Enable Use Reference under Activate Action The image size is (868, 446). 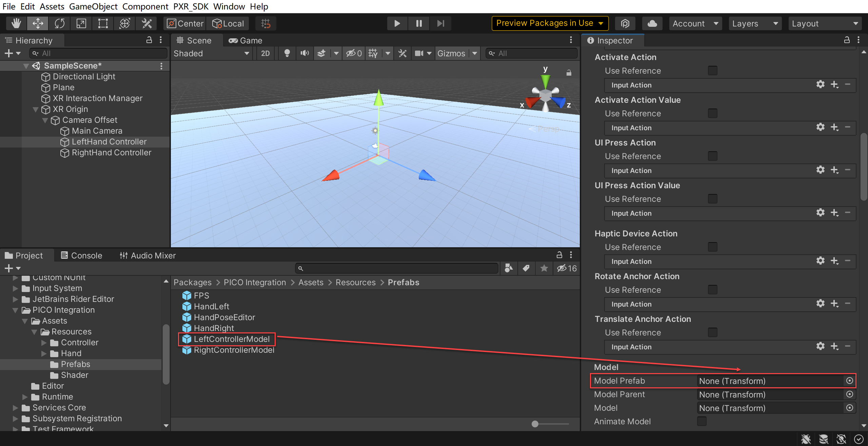[x=712, y=71]
